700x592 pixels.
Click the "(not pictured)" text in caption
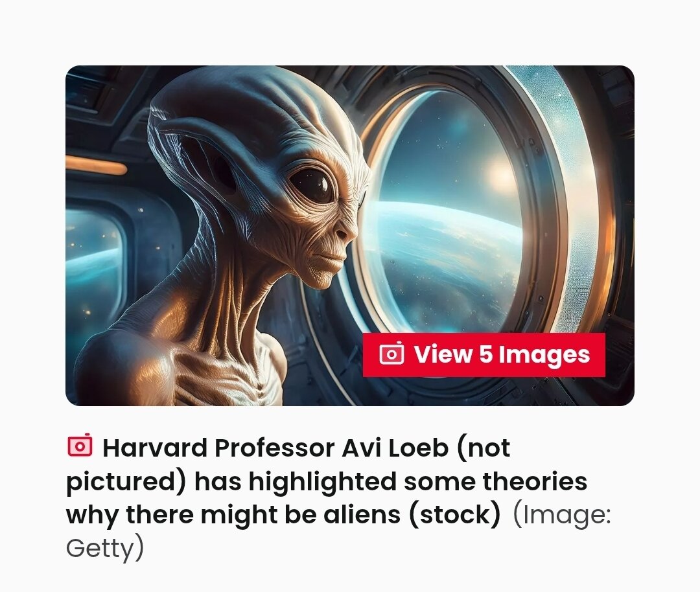[x=288, y=464]
